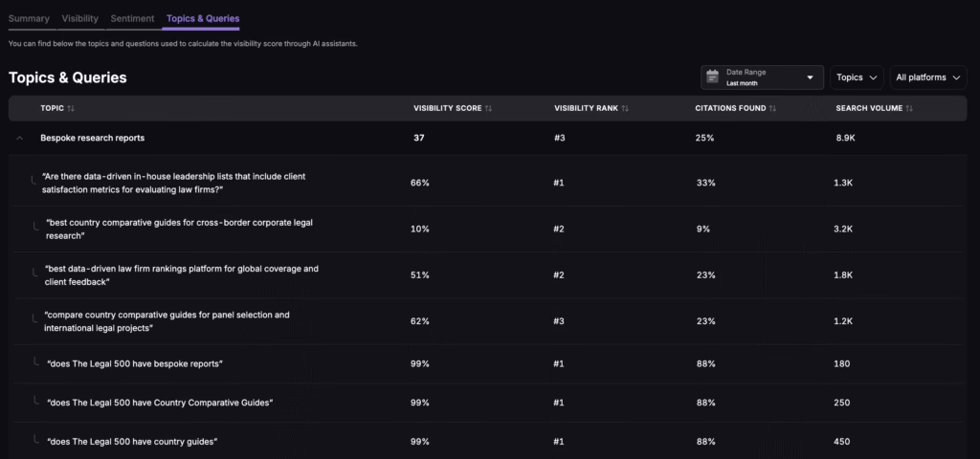Screen dimensions: 980x459
Task: Click the cross-border corporate legal research query
Action: (179, 229)
